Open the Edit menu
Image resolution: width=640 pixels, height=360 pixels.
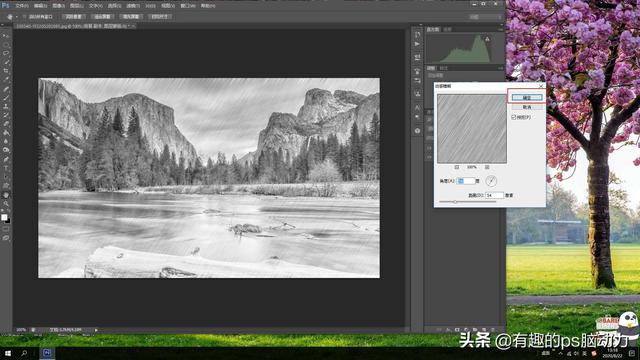[40, 6]
